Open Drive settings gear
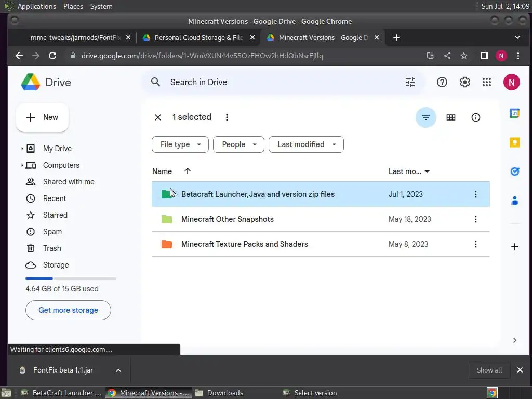 tap(465, 82)
